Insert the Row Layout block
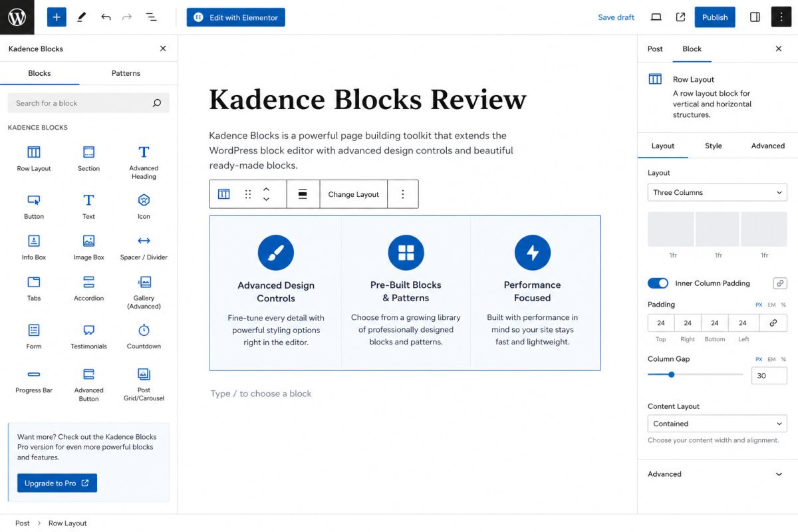 pos(34,159)
